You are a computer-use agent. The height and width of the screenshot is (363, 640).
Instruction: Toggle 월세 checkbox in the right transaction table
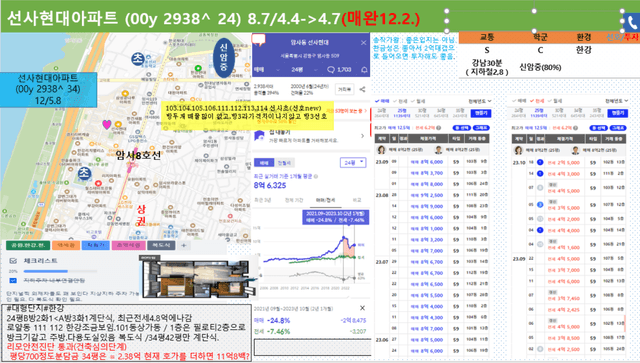pos(555,101)
